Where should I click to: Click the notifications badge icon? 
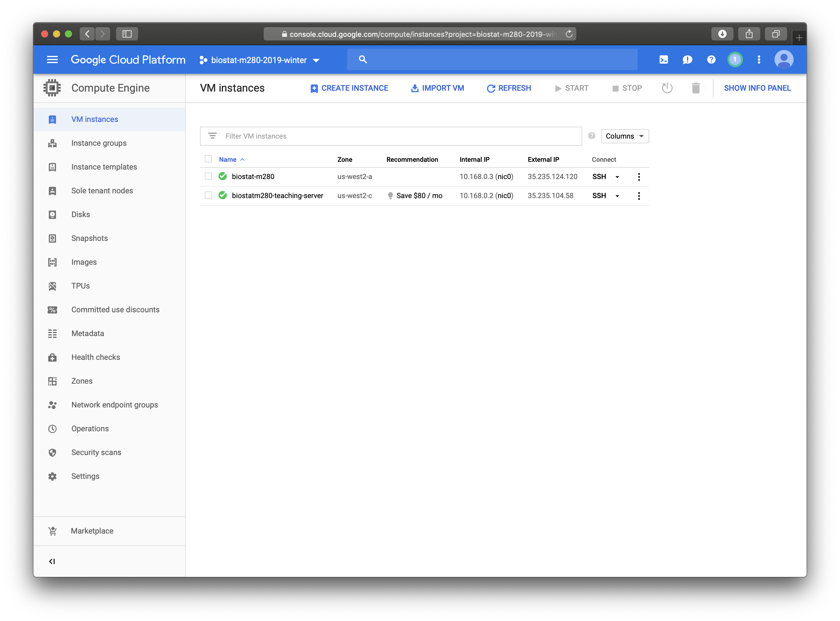[x=735, y=60]
